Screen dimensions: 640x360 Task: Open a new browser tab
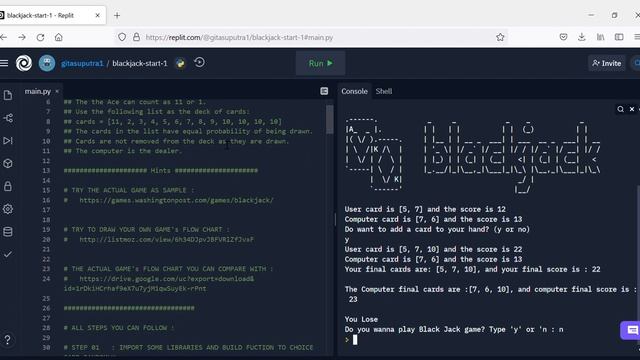click(117, 16)
